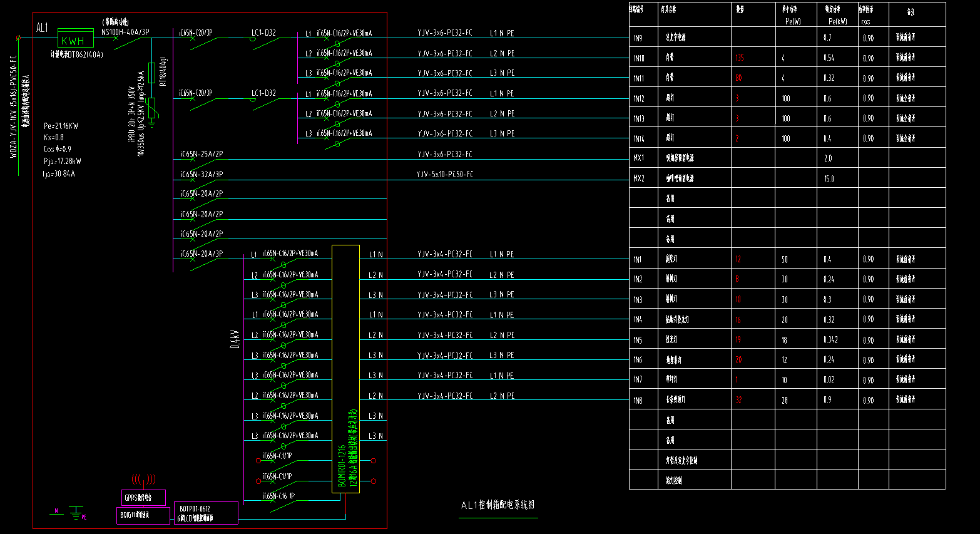Click the 1N5 circuit number cell
Viewport: 980px width, 534px height.
[637, 340]
